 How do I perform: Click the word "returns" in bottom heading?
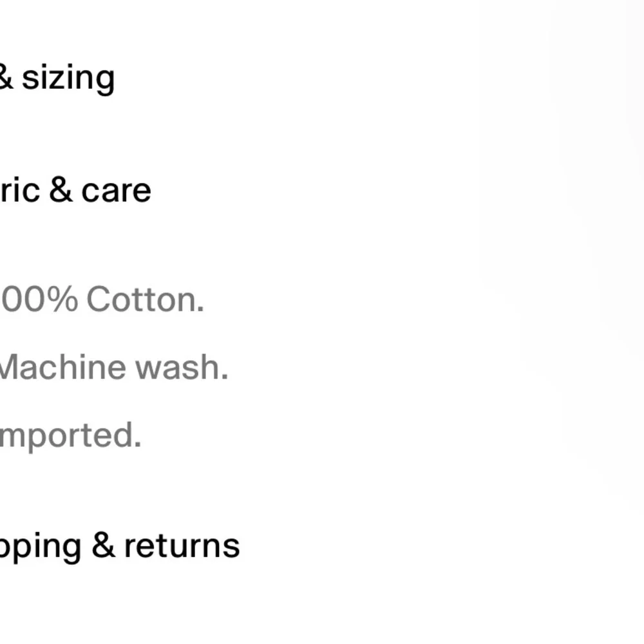coord(182,546)
